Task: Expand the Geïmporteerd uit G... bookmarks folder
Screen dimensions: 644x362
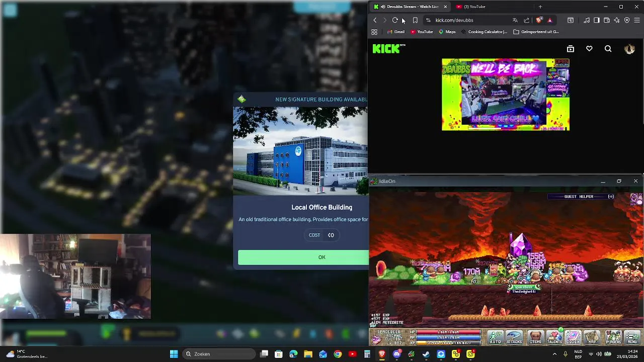Action: point(536,32)
